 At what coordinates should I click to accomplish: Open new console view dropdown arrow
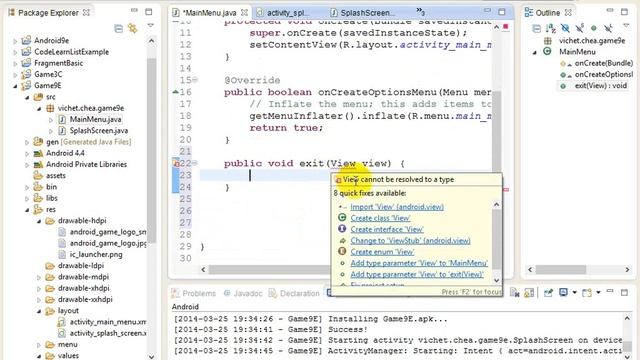pos(598,293)
